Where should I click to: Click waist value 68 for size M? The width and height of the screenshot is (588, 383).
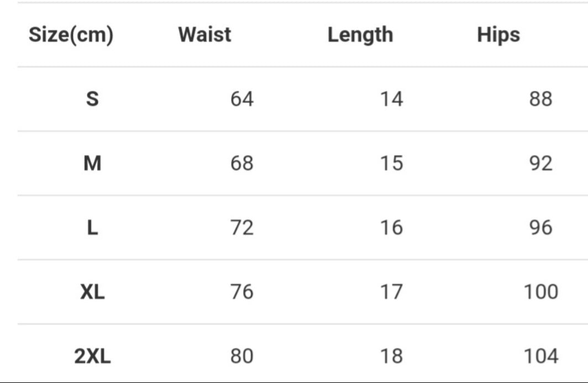242,164
